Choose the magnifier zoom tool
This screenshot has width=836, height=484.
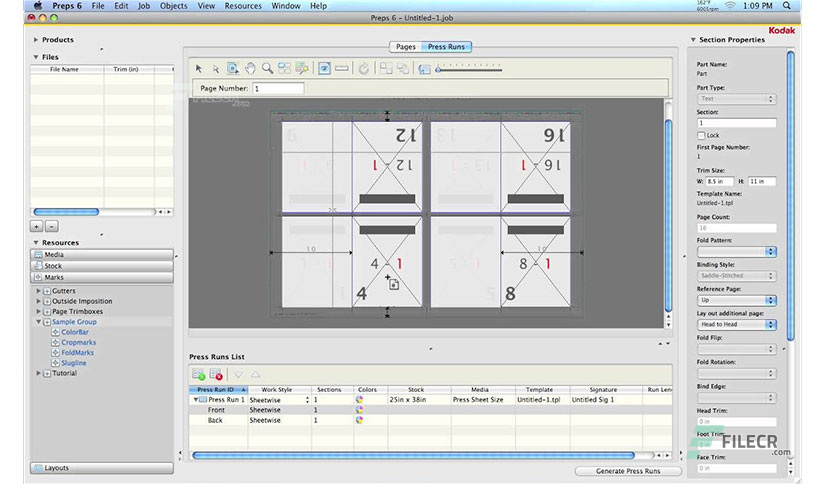coord(267,68)
